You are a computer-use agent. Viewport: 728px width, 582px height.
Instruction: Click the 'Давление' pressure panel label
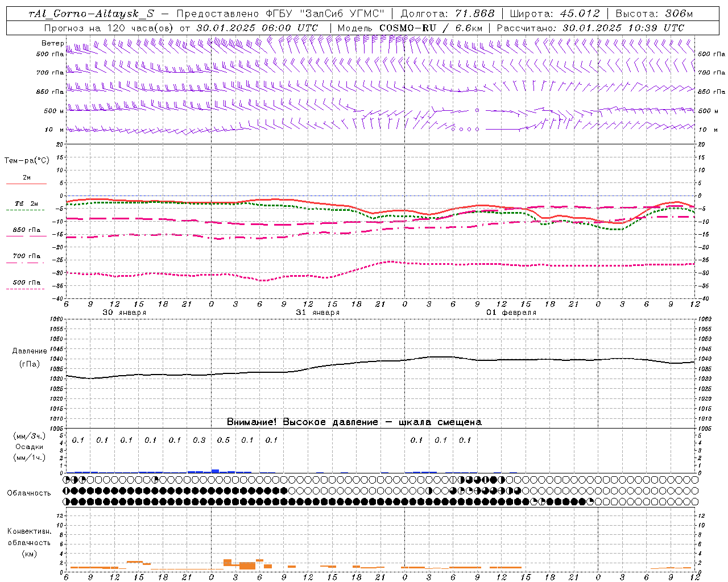click(30, 351)
